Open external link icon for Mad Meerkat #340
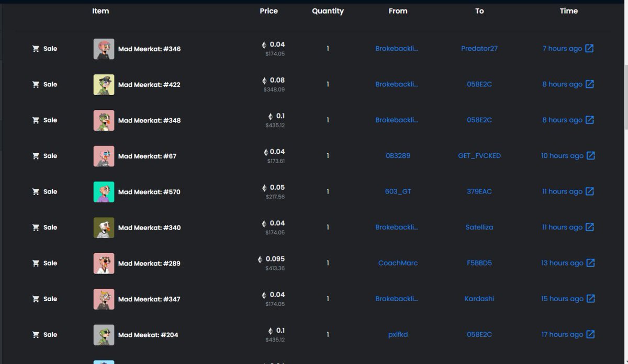Viewport: 628px width, 364px height. tap(590, 227)
